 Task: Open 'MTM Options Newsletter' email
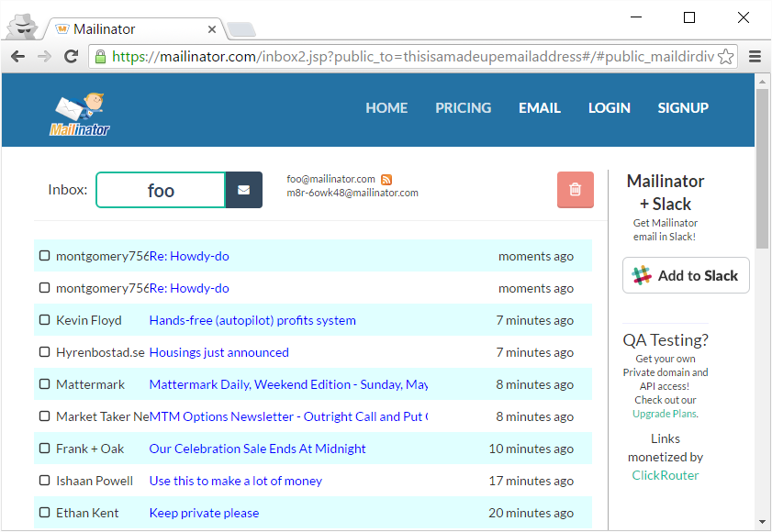click(x=288, y=416)
